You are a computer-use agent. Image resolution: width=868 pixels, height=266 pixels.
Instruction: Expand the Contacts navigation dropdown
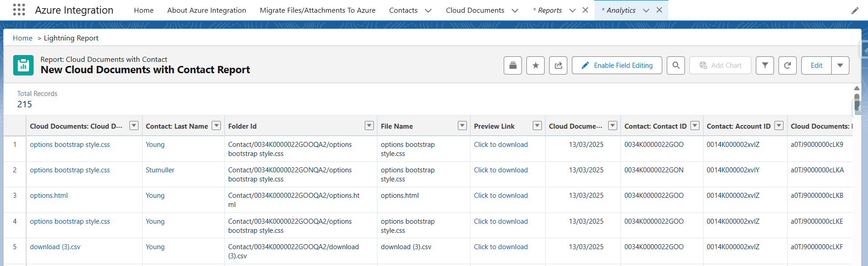[428, 10]
